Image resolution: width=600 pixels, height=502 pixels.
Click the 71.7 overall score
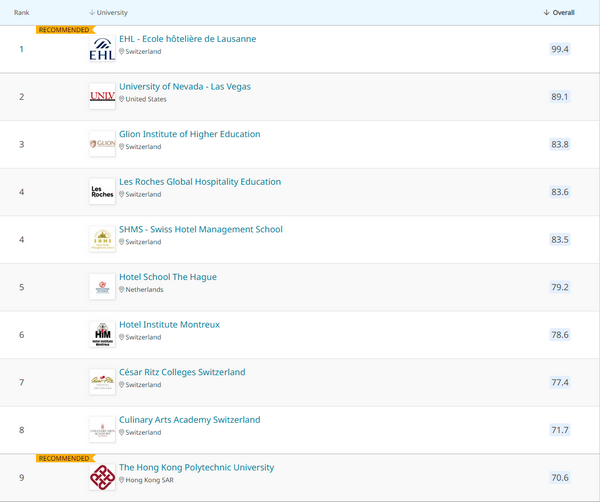560,430
